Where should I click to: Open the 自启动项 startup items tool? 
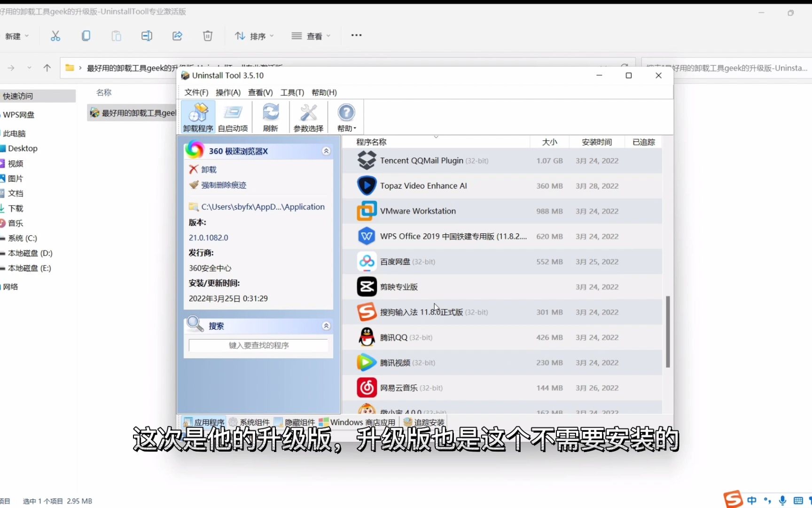[233, 117]
